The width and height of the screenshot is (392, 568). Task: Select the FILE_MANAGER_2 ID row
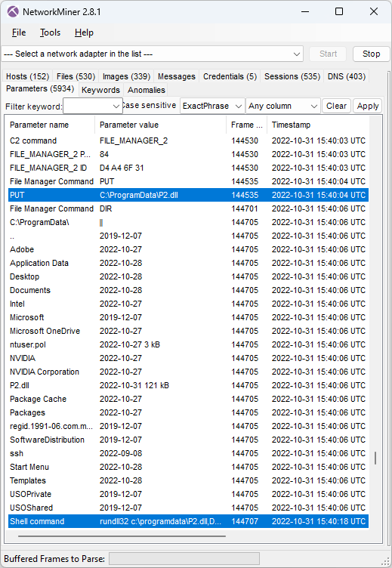click(x=188, y=168)
